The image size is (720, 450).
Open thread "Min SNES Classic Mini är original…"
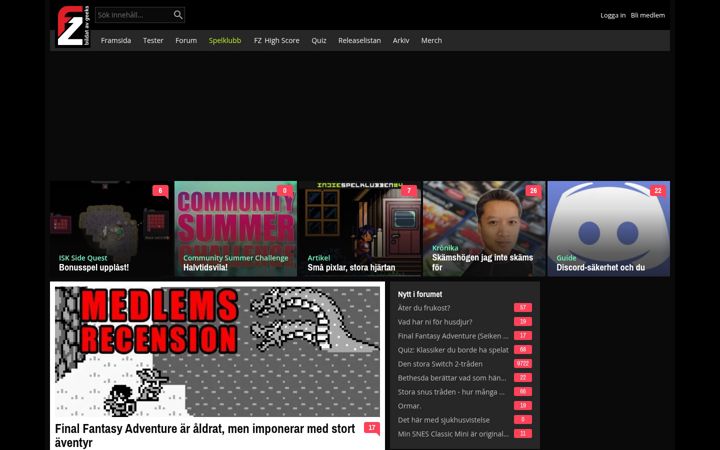click(453, 433)
